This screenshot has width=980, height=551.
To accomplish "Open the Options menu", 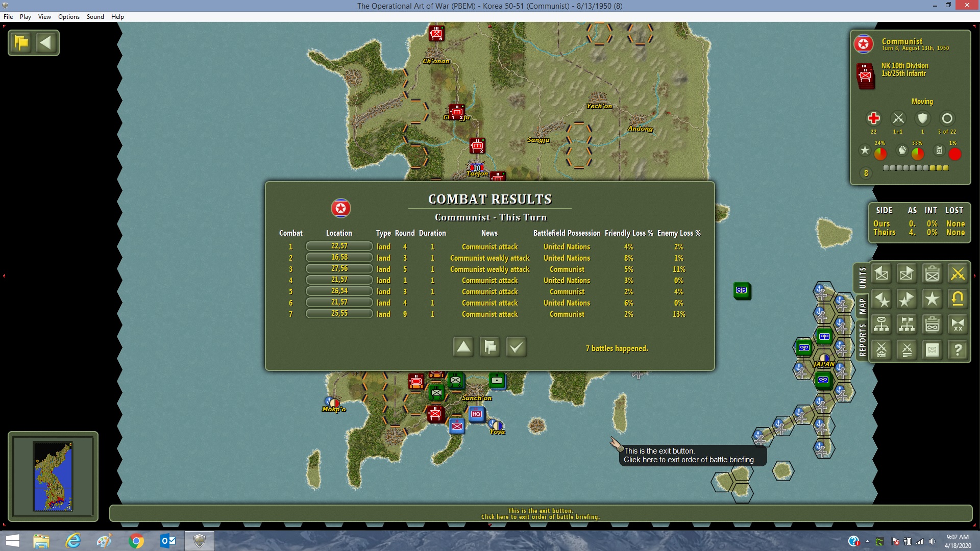I will [x=69, y=17].
